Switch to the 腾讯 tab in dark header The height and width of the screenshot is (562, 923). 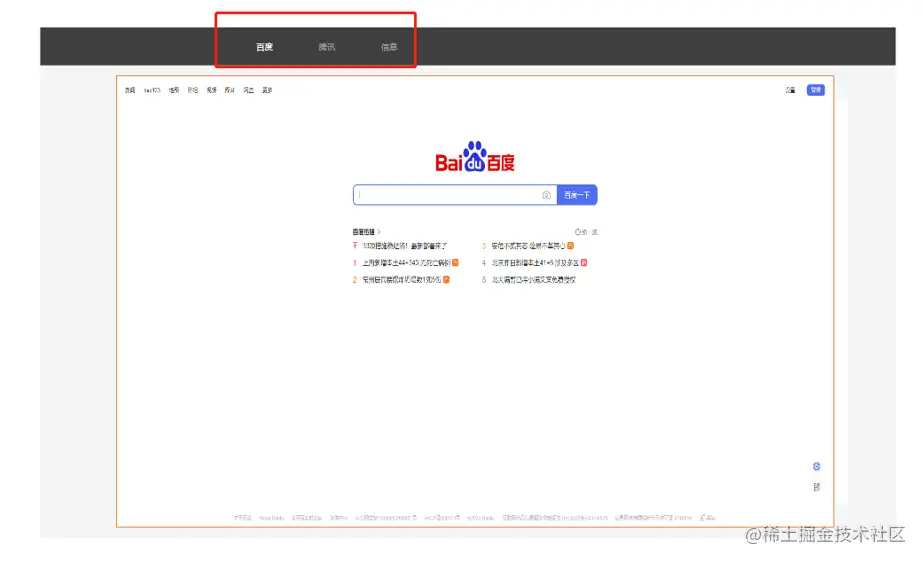pyautogui.click(x=327, y=47)
